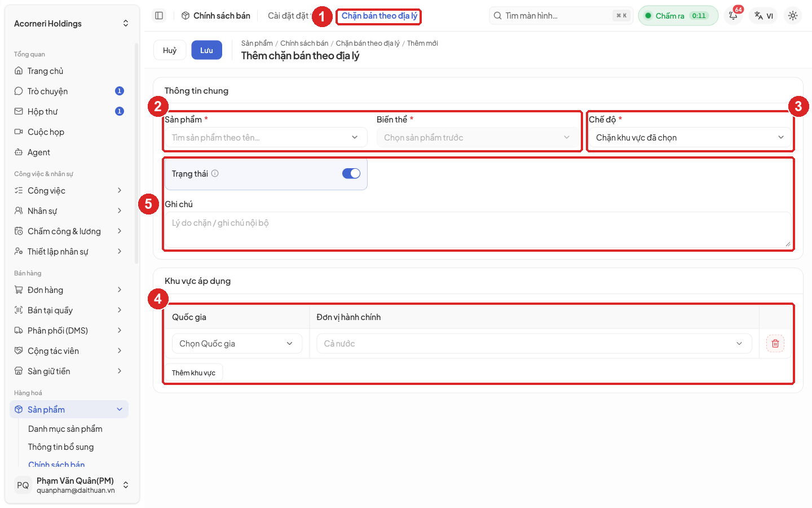Click the Phân phối (DMS) truck icon
Viewport: 812px width, 508px height.
pos(19,331)
